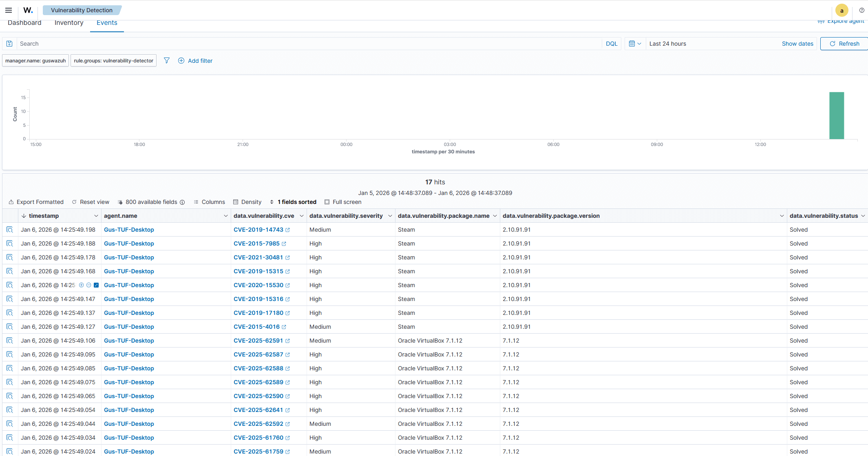868x456 pixels.
Task: Inspect document details for CVE-2025-61760 row
Action: click(10, 438)
